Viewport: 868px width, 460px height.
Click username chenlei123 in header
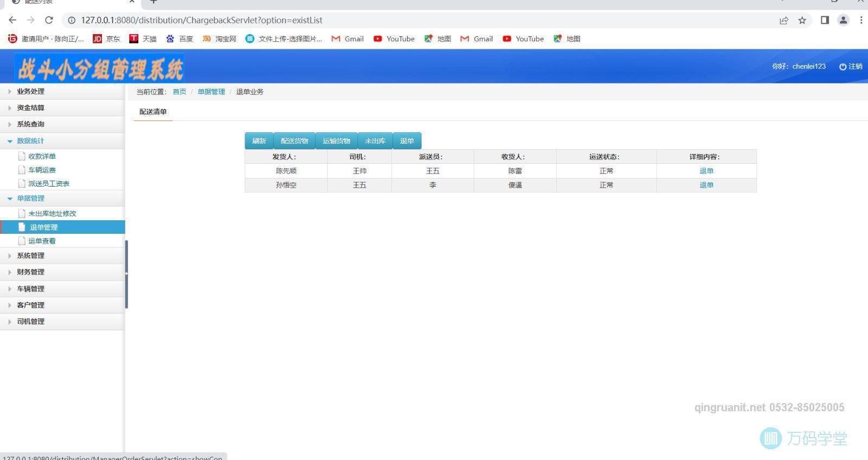(809, 66)
